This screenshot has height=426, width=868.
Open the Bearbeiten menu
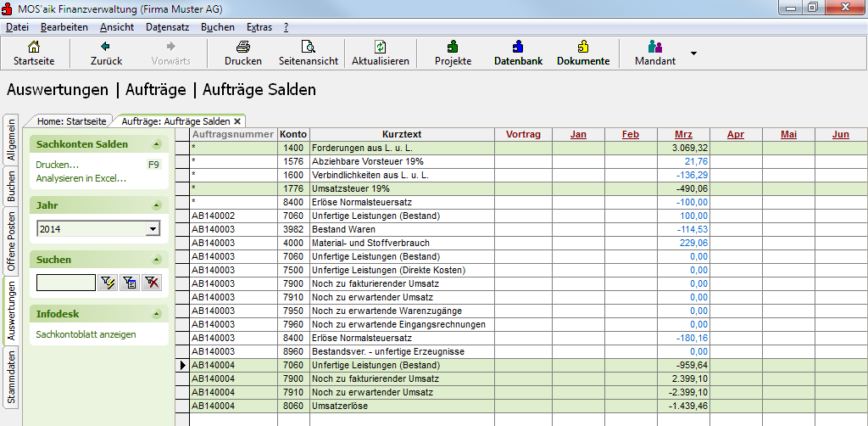point(64,27)
